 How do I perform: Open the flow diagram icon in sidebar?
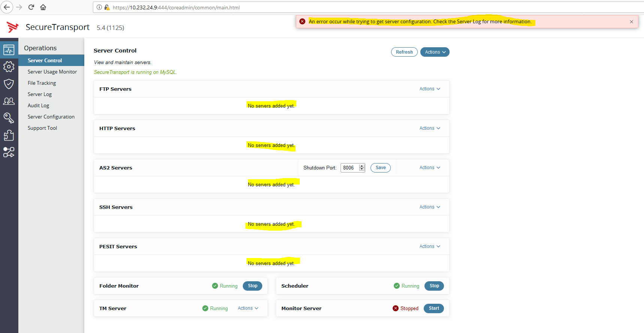coord(9,152)
